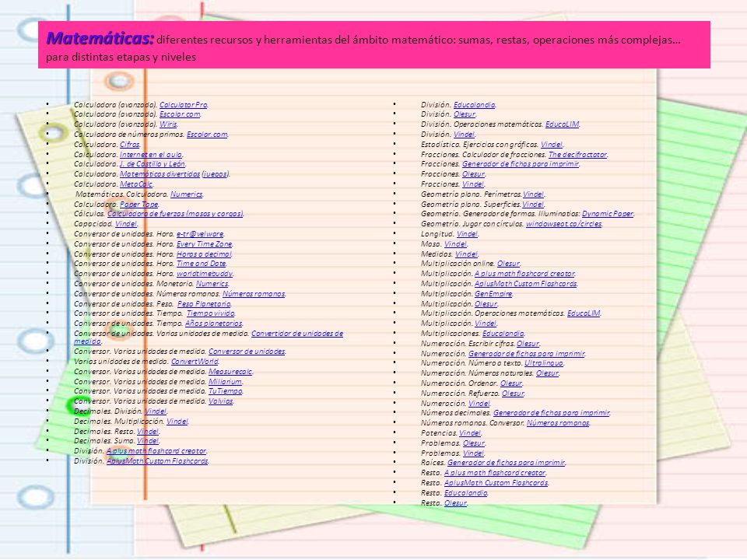Open the Peso Planetario link
The height and width of the screenshot is (560, 747).
pyautogui.click(x=205, y=304)
